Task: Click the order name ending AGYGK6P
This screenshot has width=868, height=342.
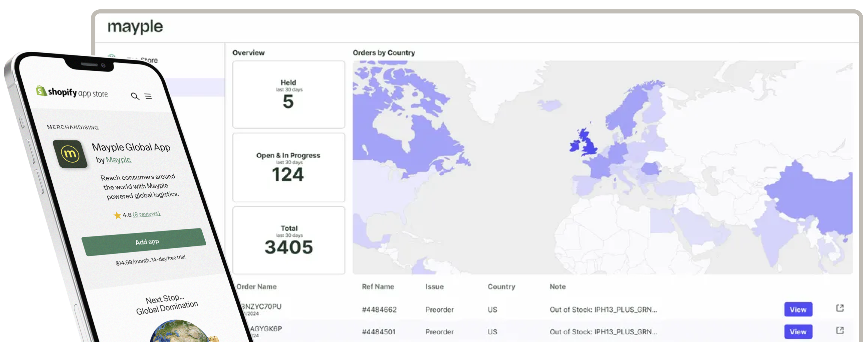Action: pyautogui.click(x=265, y=329)
